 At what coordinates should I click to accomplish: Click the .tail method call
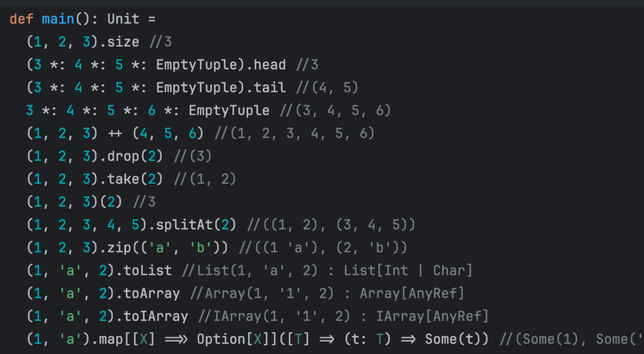click(270, 88)
